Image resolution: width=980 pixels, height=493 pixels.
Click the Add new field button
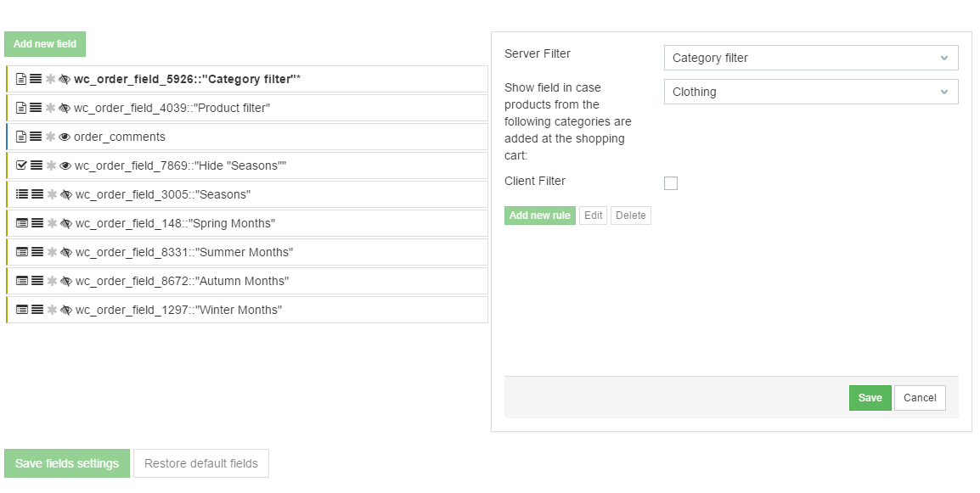pos(45,44)
